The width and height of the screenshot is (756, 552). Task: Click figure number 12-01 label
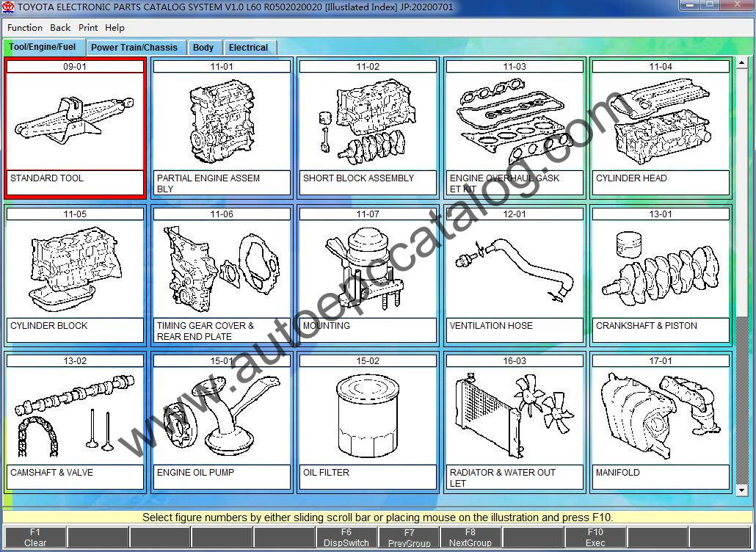pyautogui.click(x=515, y=214)
